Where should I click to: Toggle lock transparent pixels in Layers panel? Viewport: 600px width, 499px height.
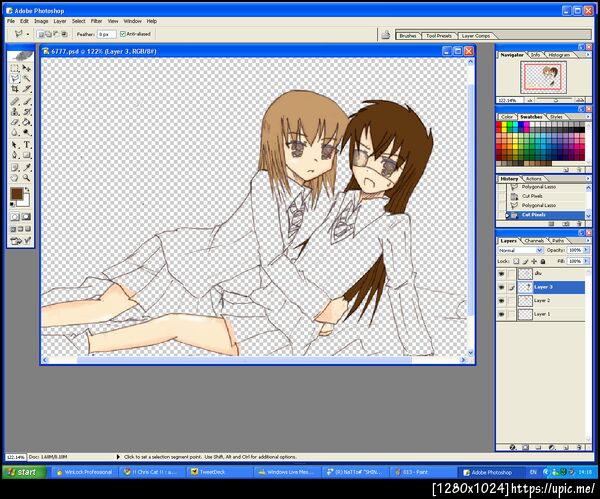tap(516, 261)
